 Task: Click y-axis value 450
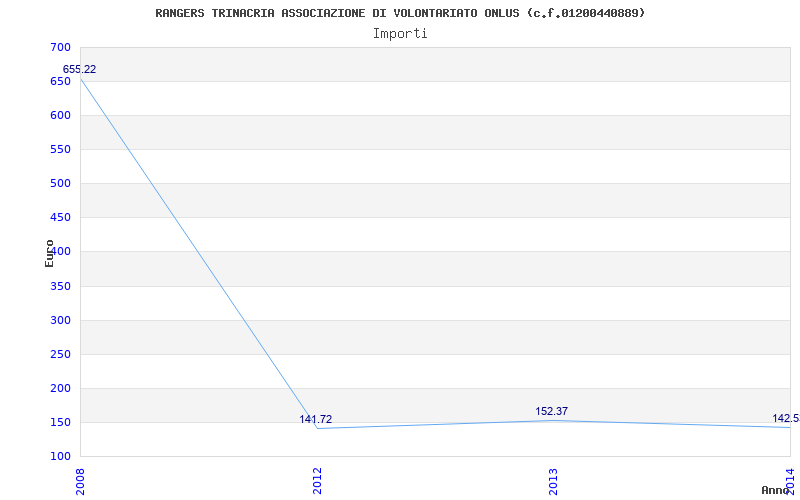[x=60, y=218]
